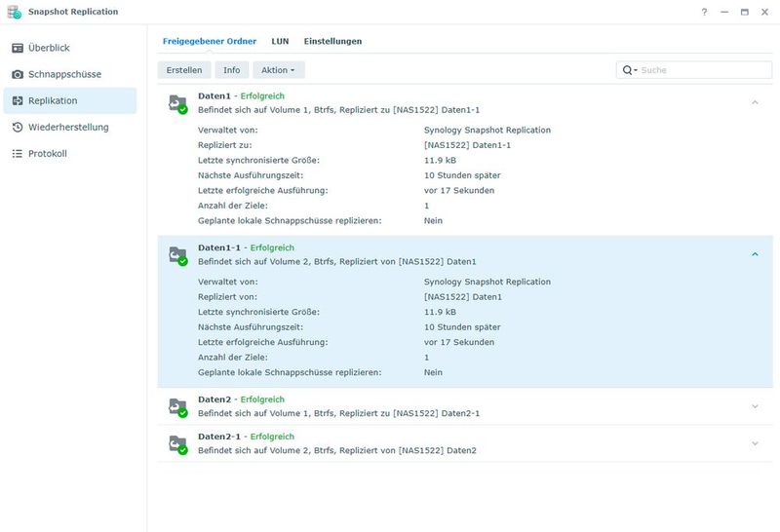The width and height of the screenshot is (780, 532).
Task: Click the Wiederherstellung history icon
Action: pos(18,127)
